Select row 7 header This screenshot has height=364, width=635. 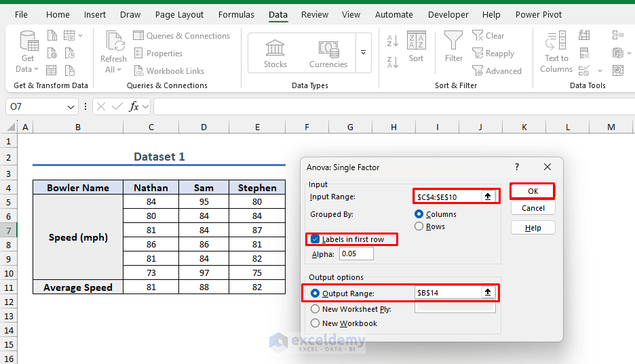click(9, 230)
